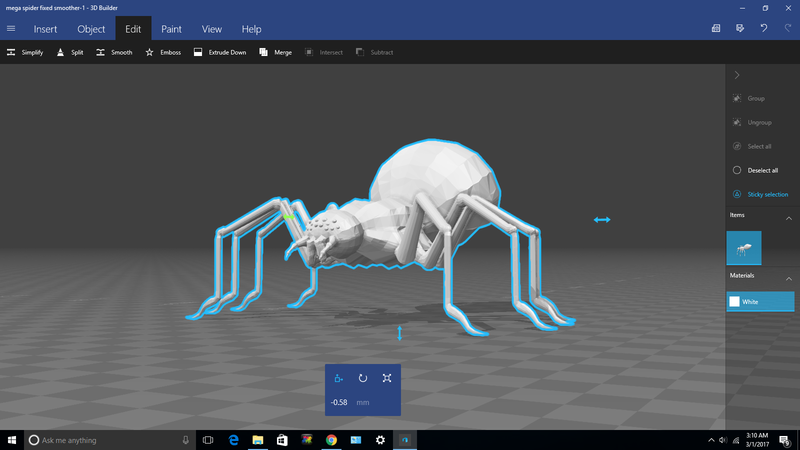Open Task View on the taskbar
This screenshot has height=450, width=800.
(x=208, y=440)
